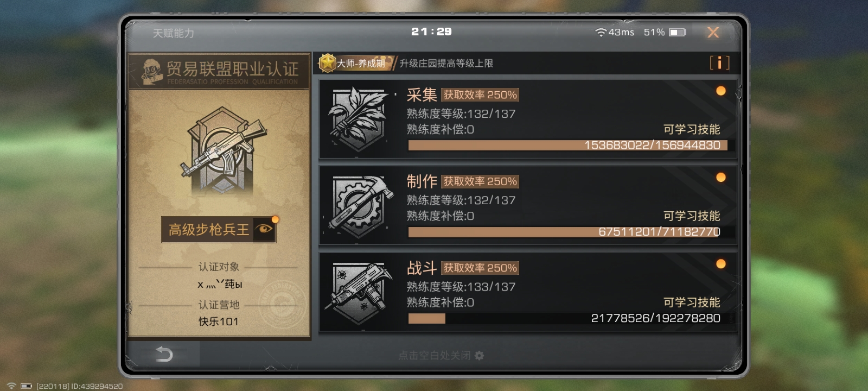
Task: Click the 战斗 combat submachine gun emblem
Action: [359, 293]
